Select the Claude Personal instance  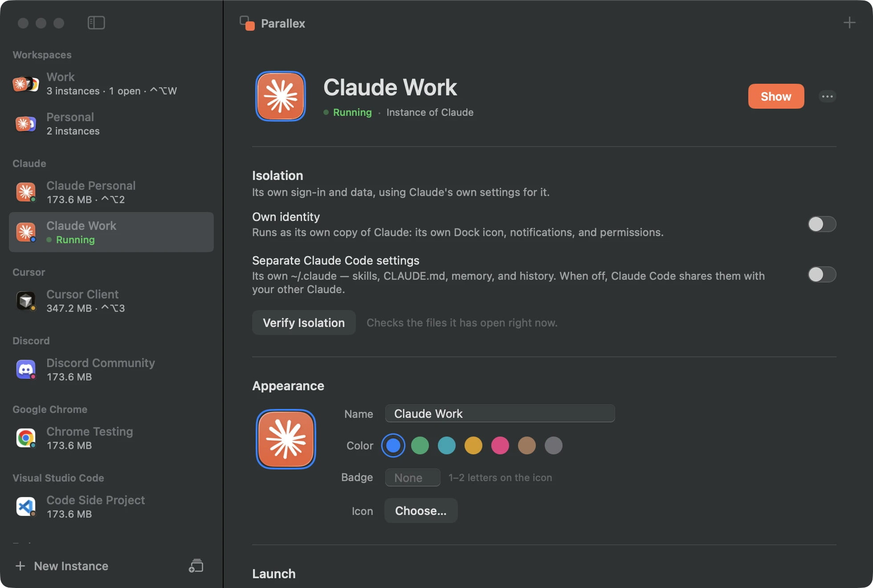tap(111, 192)
